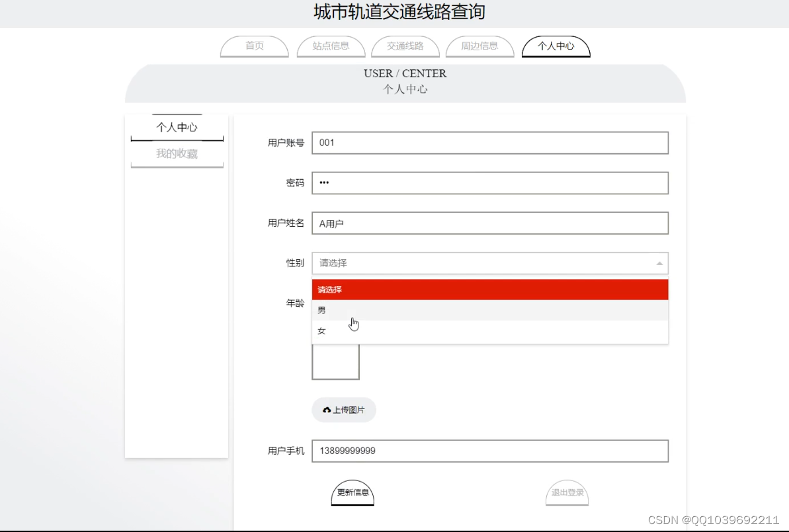
Task: Select the 个人中心 navigation tab
Action: 556,46
